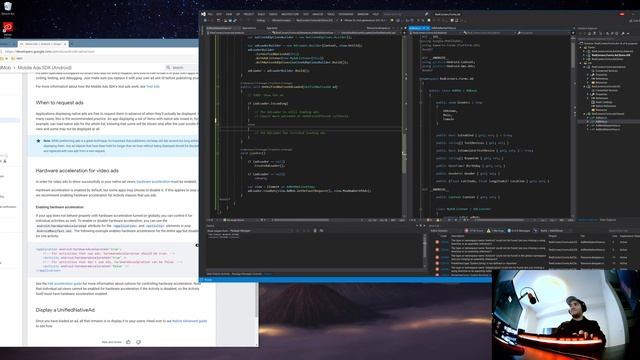This screenshot has height=360, width=640.
Task: Open the BUILD menu in Visual Studio
Action: point(261,14)
